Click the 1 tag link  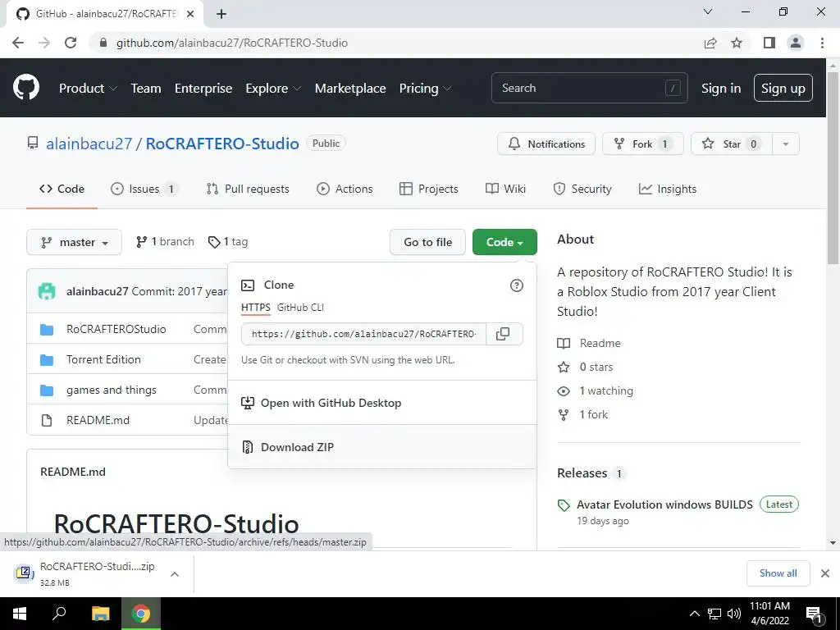[228, 242]
